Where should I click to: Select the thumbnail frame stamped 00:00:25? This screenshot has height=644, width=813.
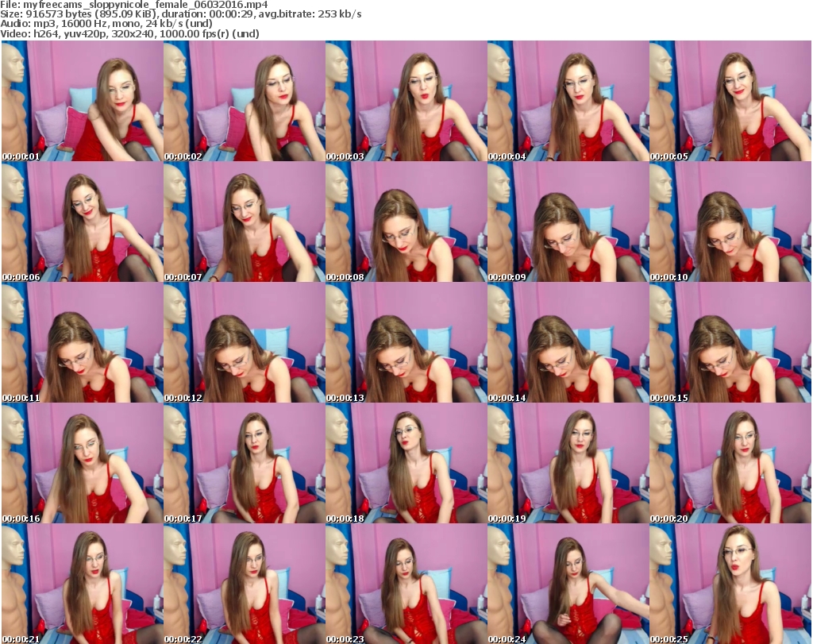pyautogui.click(x=730, y=584)
